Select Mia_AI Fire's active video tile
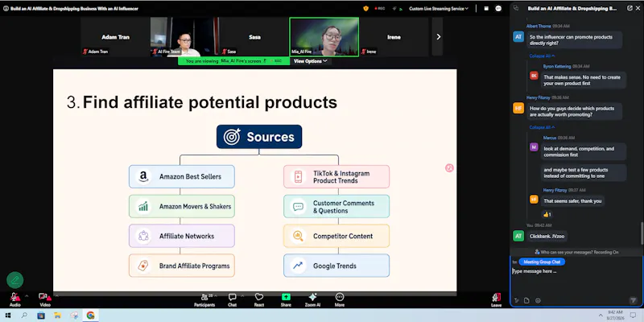Image resolution: width=644 pixels, height=322 pixels. (324, 36)
